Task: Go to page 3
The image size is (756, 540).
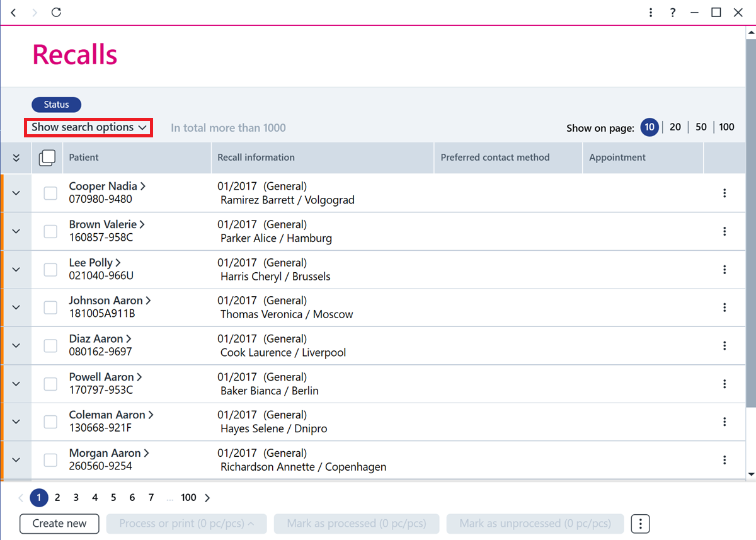Action: 76,498
